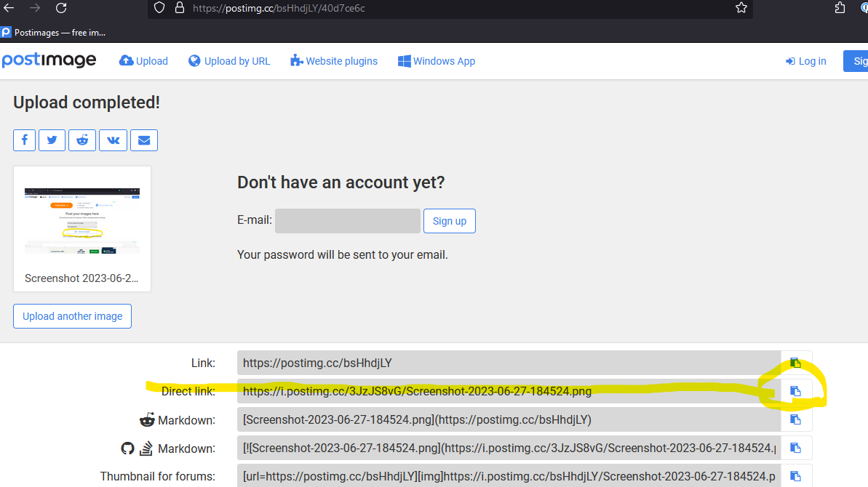Click the postimage logo
Image resolution: width=868 pixels, height=487 pixels.
click(49, 60)
